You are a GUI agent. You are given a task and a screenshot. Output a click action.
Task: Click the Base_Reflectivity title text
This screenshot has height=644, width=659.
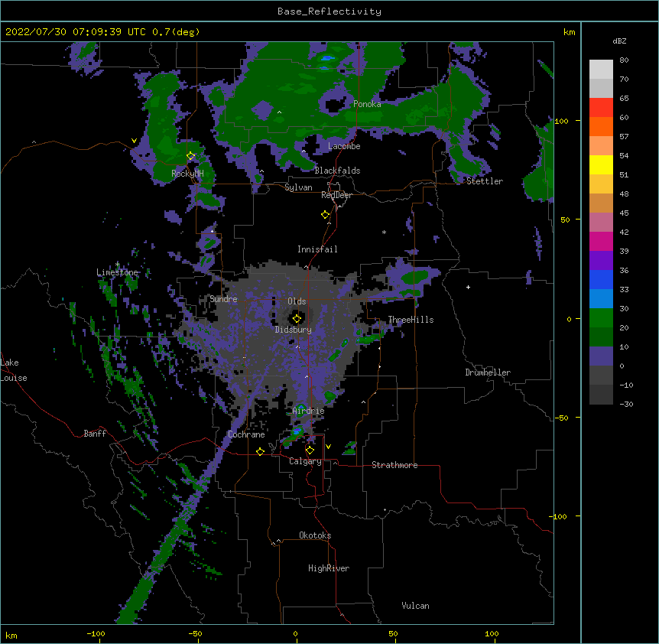[x=329, y=11]
